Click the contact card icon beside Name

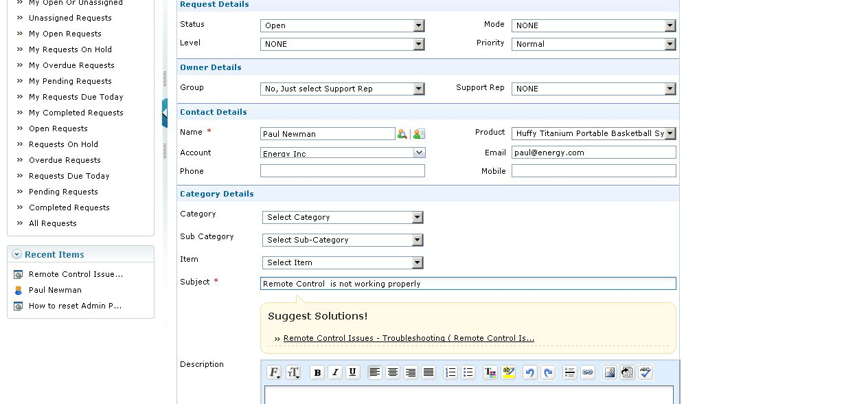(419, 134)
